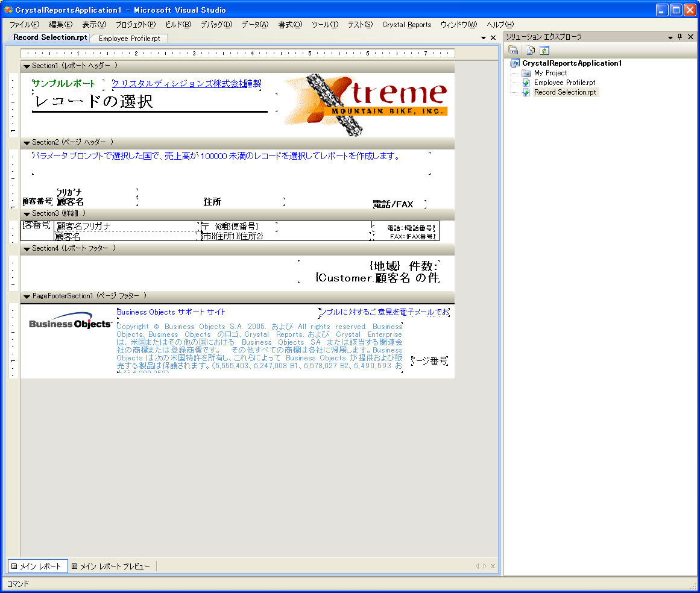Screen dimensions: 700x593
Task: Collapse Section3 details section arrow
Action: [27, 214]
